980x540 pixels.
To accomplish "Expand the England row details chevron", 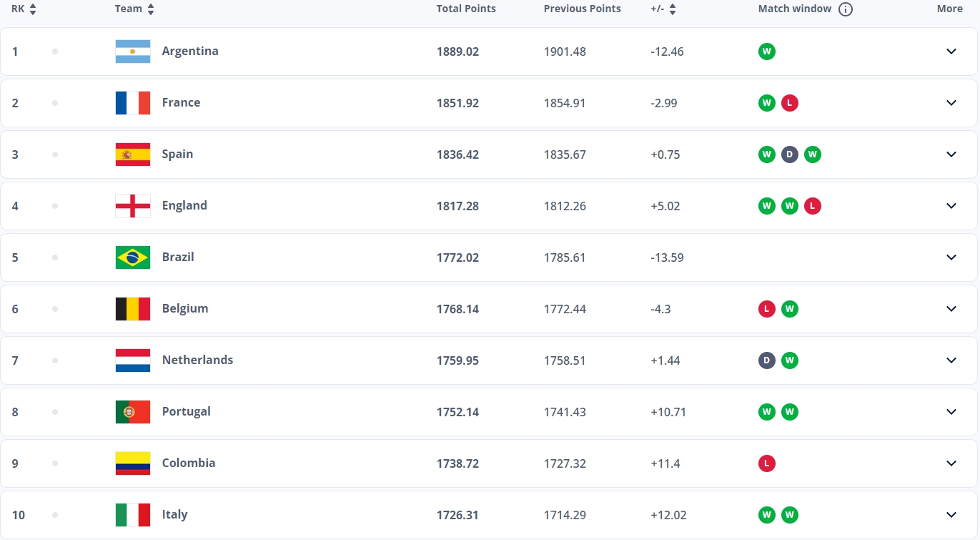I will tap(951, 206).
